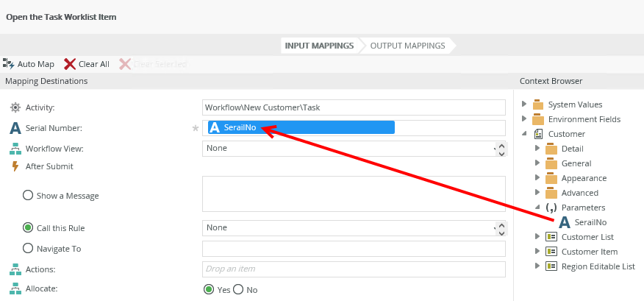Click the After Submit lightning bolt icon
The width and height of the screenshot is (644, 301).
pyautogui.click(x=15, y=166)
